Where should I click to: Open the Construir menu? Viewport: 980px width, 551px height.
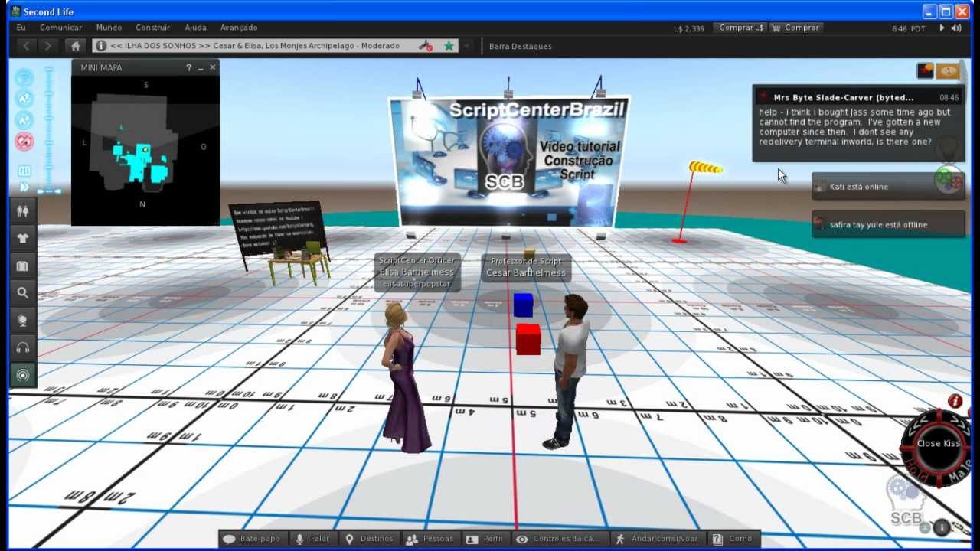[x=152, y=28]
